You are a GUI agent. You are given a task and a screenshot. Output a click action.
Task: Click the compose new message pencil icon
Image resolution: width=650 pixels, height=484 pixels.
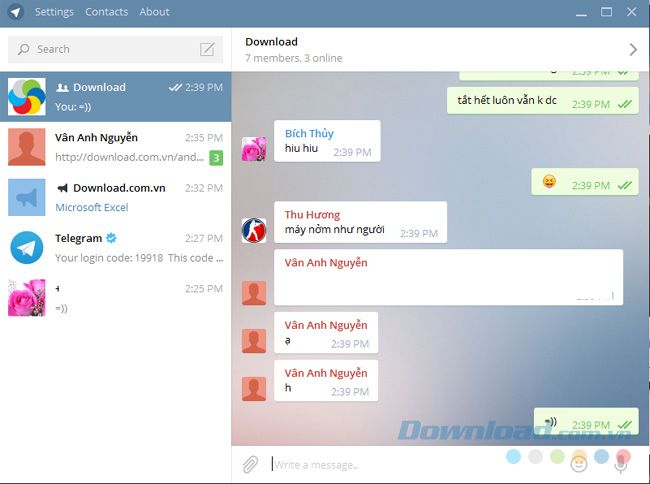tap(207, 49)
